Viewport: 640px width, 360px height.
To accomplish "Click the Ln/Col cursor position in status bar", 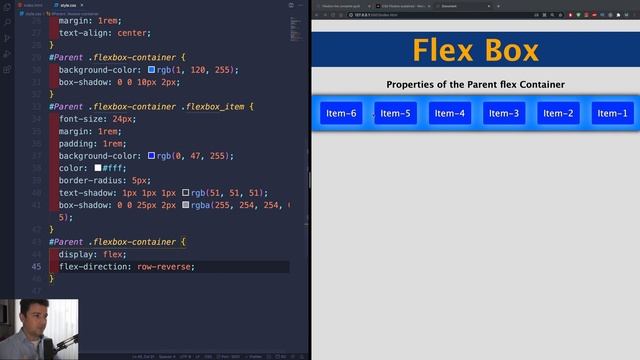I will pyautogui.click(x=144, y=356).
